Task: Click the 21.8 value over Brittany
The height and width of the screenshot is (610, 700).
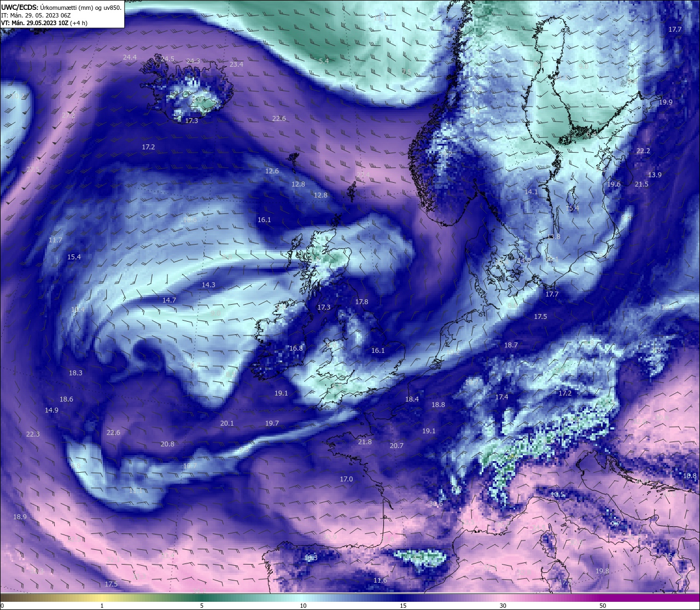Action: click(x=365, y=442)
